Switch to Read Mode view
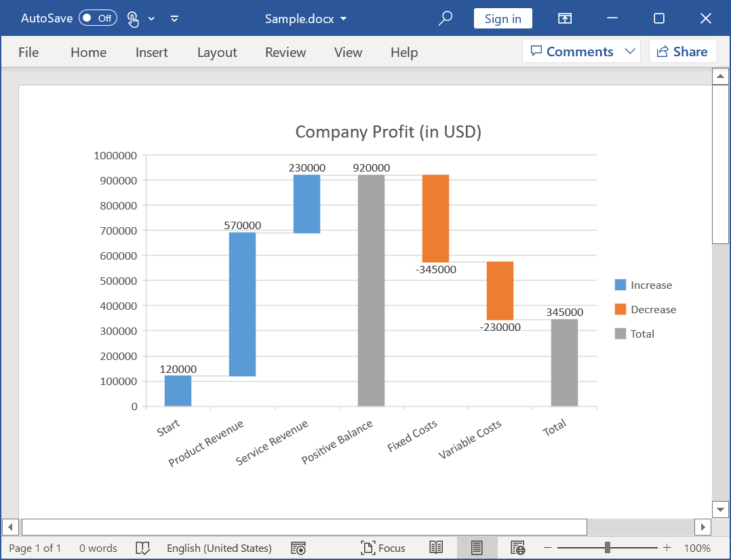The width and height of the screenshot is (731, 560). 436,548
